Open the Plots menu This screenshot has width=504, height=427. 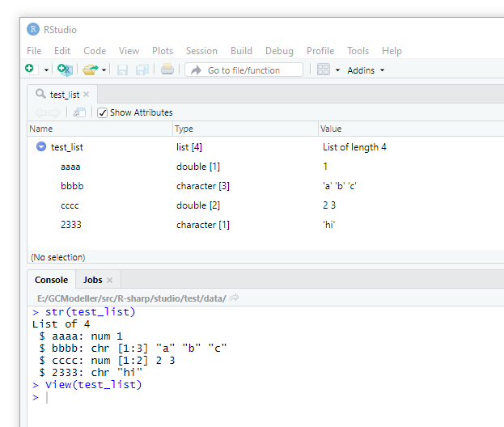coord(163,51)
